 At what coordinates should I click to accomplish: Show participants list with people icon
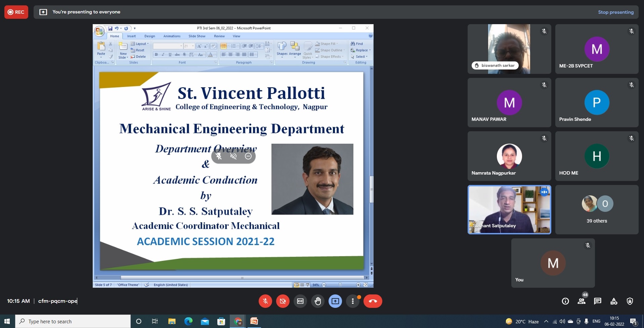(x=582, y=301)
